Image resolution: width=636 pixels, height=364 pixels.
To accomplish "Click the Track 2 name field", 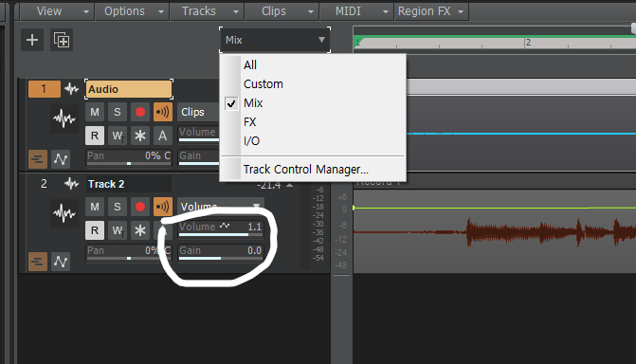I will [128, 184].
